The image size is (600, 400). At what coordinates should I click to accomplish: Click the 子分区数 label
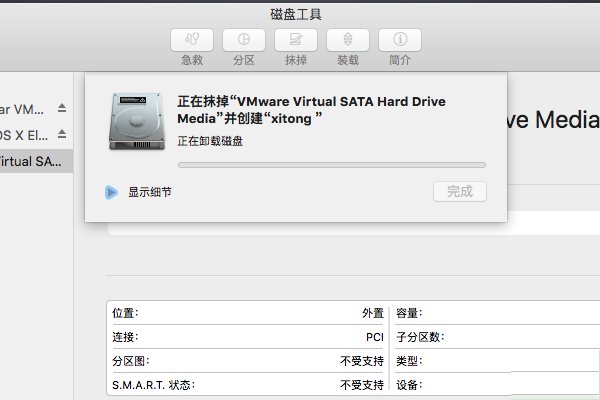coord(420,337)
